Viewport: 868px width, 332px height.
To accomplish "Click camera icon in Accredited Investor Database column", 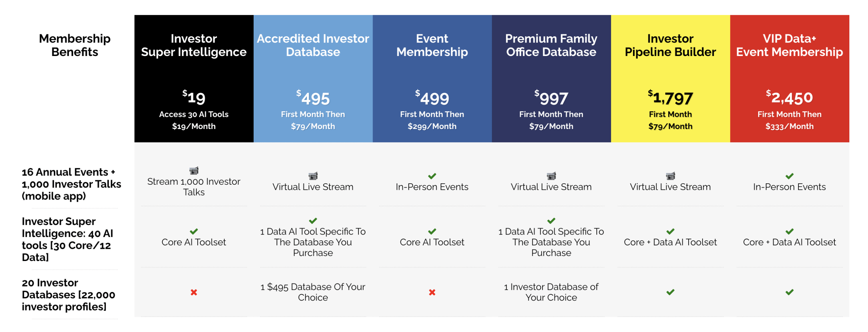I will (313, 176).
